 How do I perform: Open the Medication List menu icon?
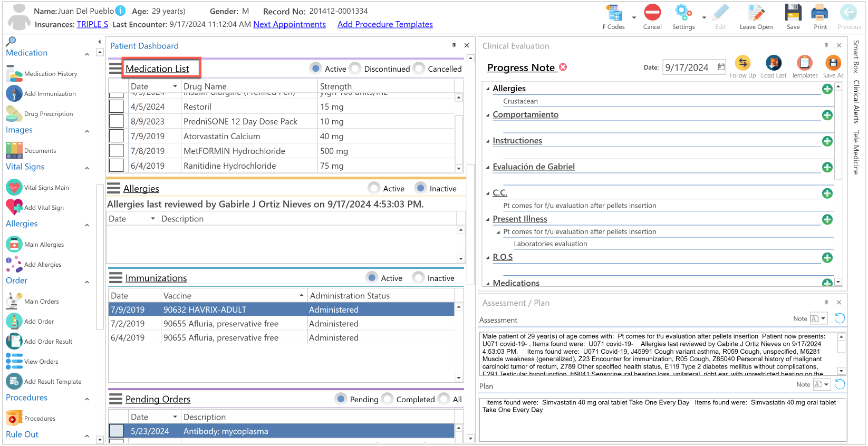coord(115,68)
